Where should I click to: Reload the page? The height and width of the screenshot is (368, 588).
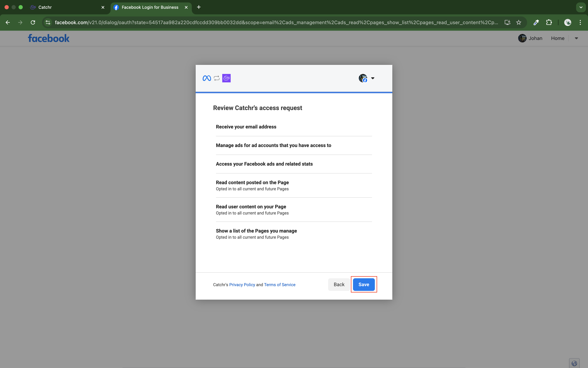33,22
